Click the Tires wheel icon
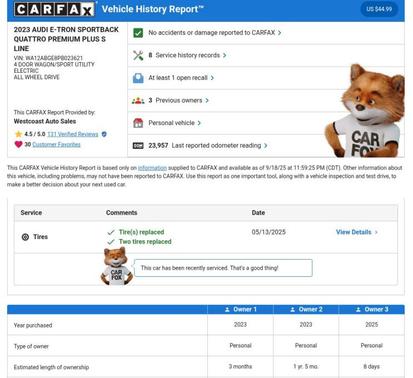This screenshot has height=378, width=413. (x=25, y=237)
